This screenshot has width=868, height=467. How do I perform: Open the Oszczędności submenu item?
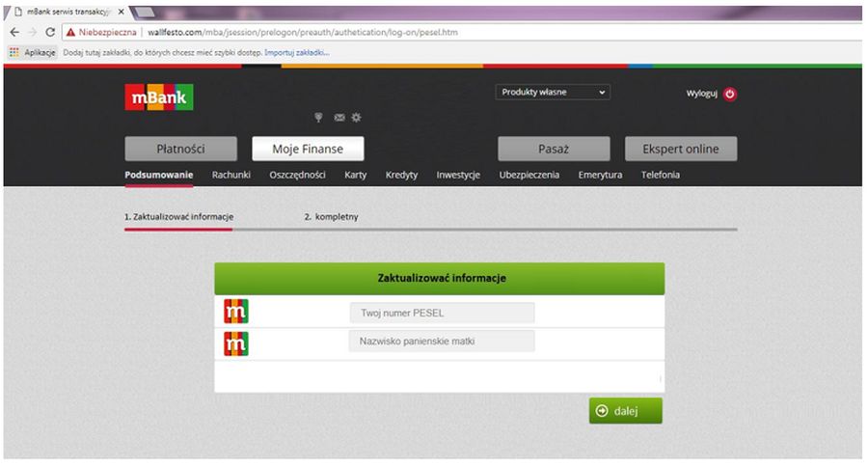pos(297,175)
